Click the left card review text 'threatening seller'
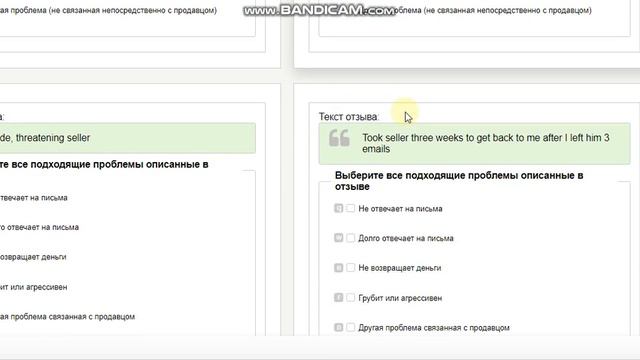 tap(53, 138)
